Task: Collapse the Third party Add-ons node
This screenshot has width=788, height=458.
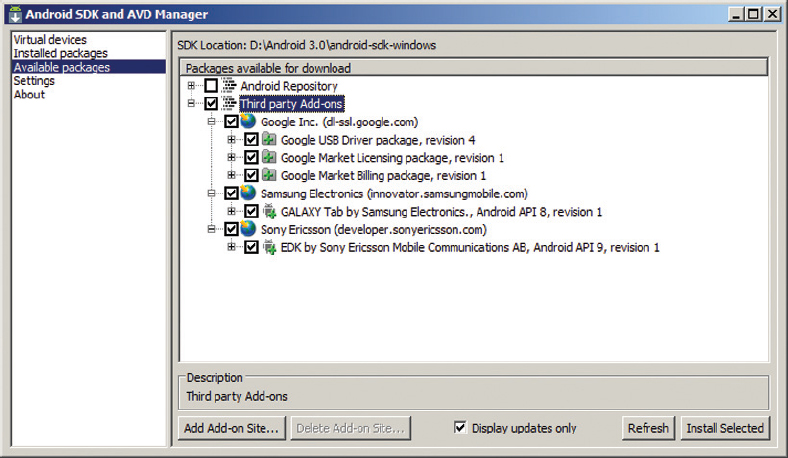Action: [x=191, y=104]
